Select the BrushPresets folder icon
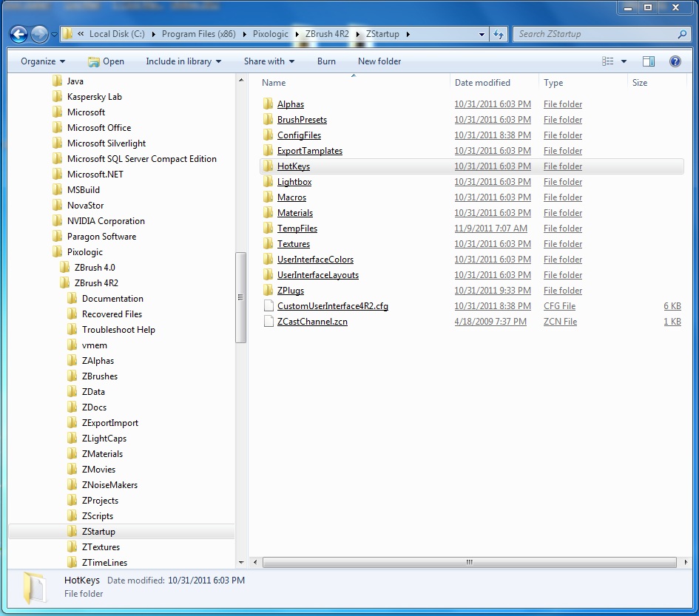The width and height of the screenshot is (699, 616). click(268, 120)
